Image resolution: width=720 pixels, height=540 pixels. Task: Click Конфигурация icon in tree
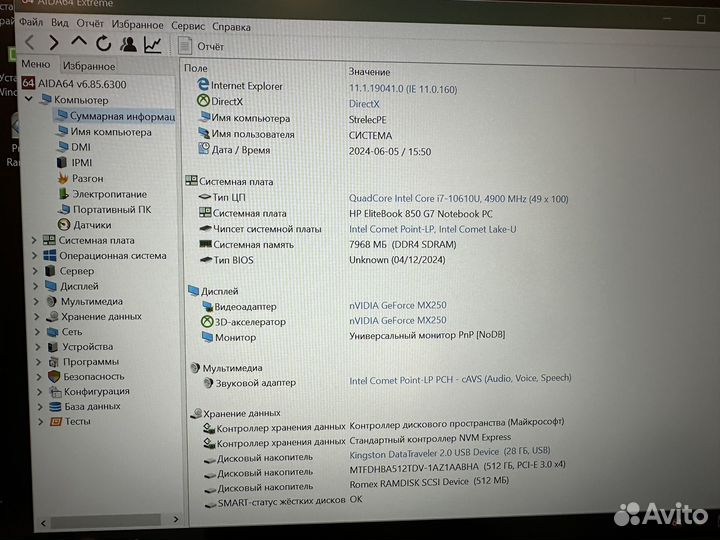tap(55, 392)
